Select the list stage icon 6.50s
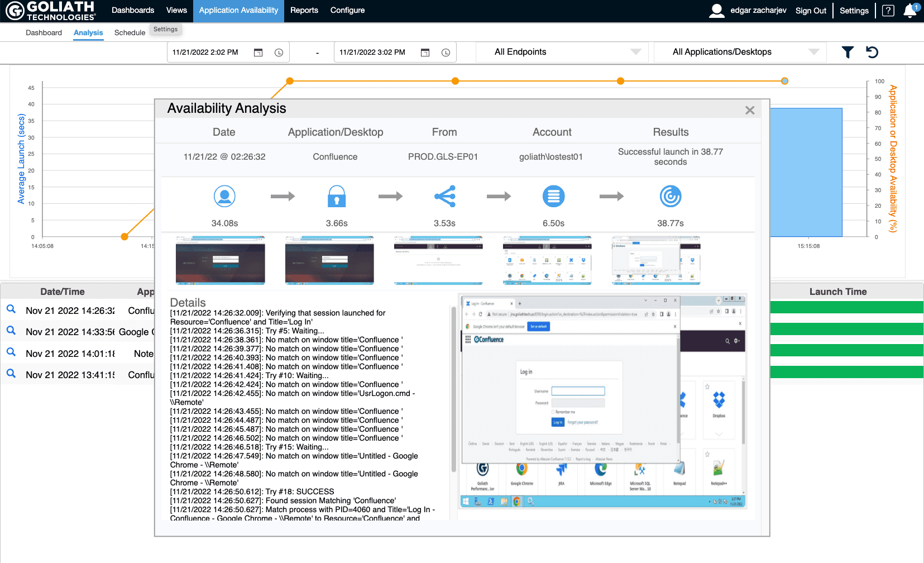The width and height of the screenshot is (924, 563). [553, 196]
